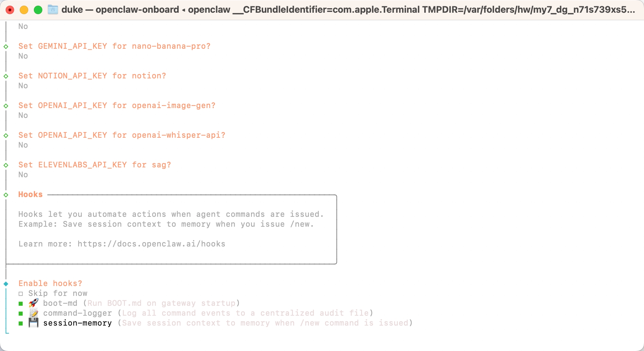The height and width of the screenshot is (351, 644).
Task: Check the Skip for now checkbox
Action: point(21,294)
